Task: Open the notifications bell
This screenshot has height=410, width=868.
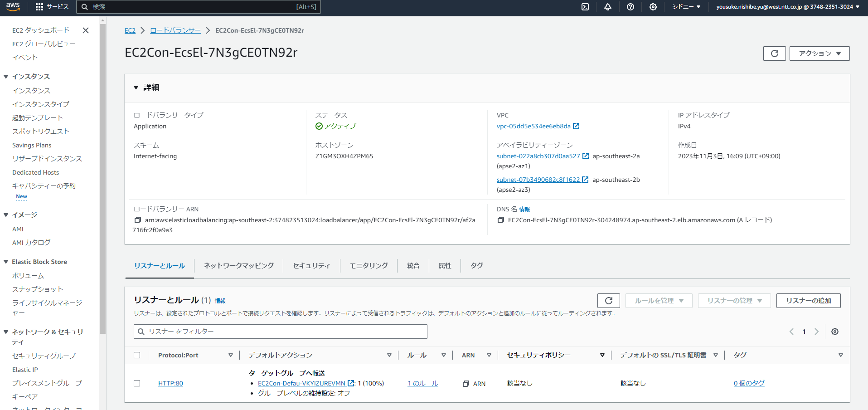Action: (x=608, y=7)
